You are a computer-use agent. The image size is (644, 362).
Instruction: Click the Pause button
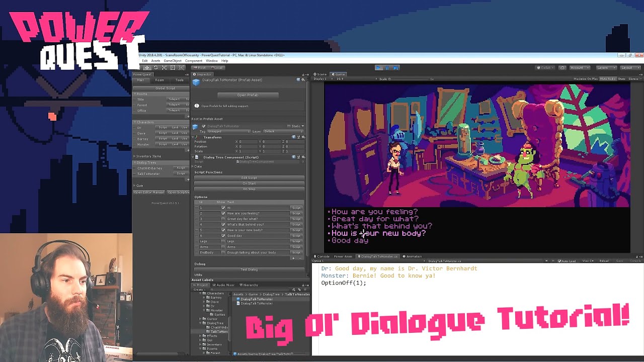coord(387,67)
